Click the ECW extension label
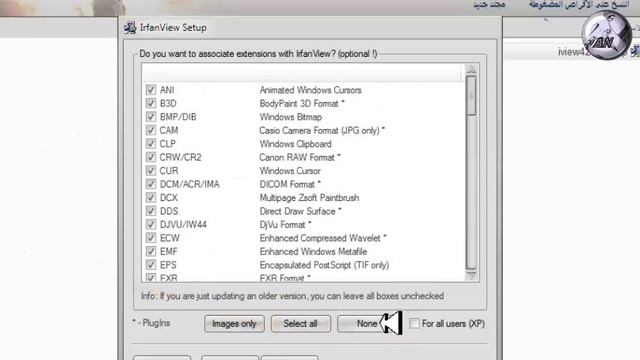640x360 pixels. point(169,238)
